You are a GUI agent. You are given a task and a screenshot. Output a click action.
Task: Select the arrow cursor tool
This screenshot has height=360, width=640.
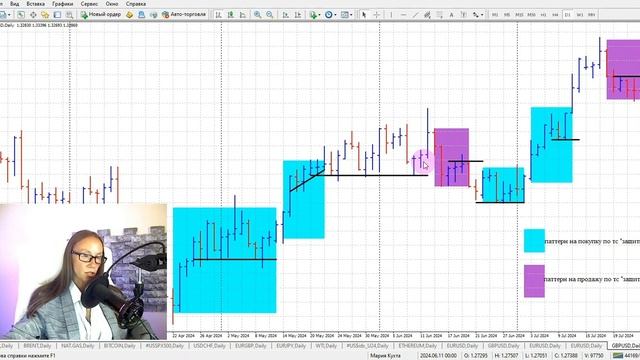coord(364,15)
